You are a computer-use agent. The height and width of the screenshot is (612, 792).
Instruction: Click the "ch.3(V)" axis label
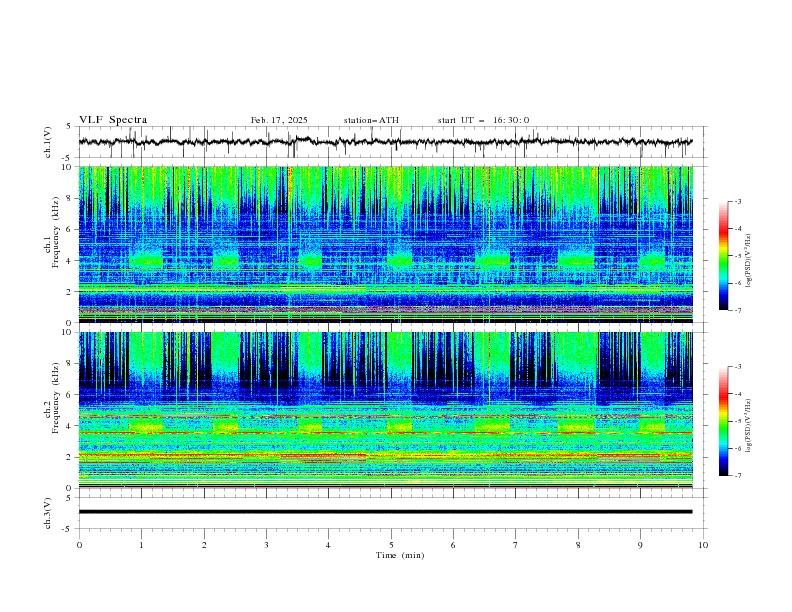47,513
